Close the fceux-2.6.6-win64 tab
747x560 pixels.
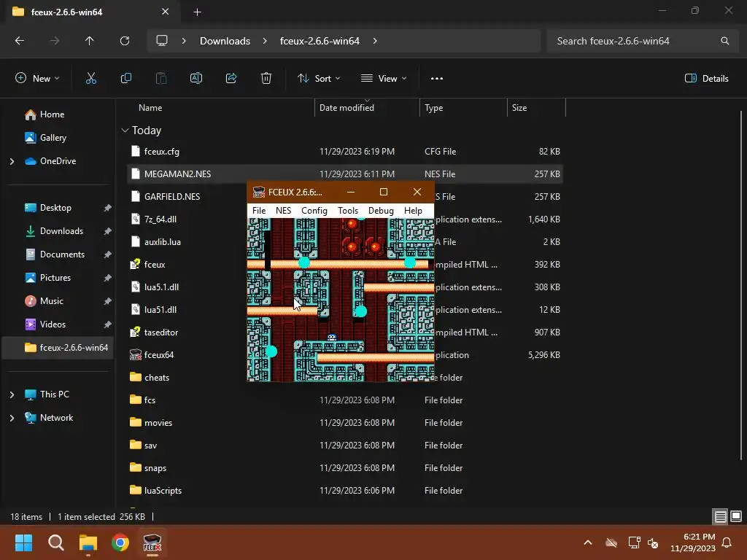[x=166, y=12]
